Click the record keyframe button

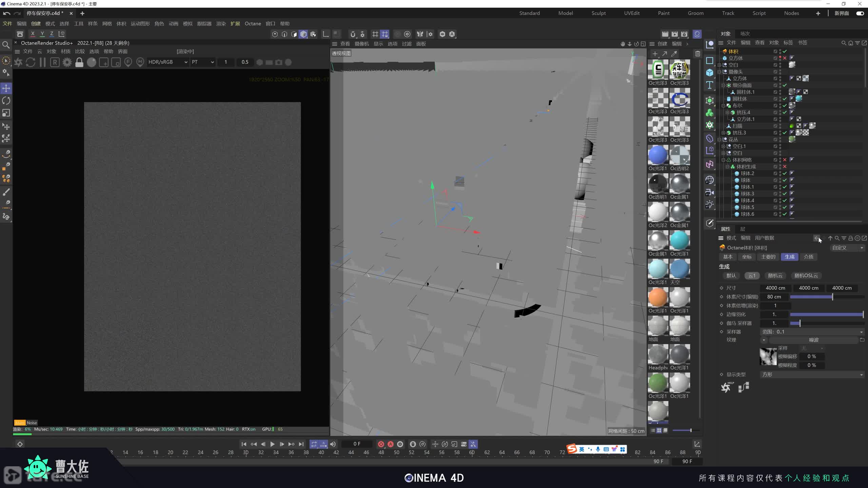tap(381, 444)
